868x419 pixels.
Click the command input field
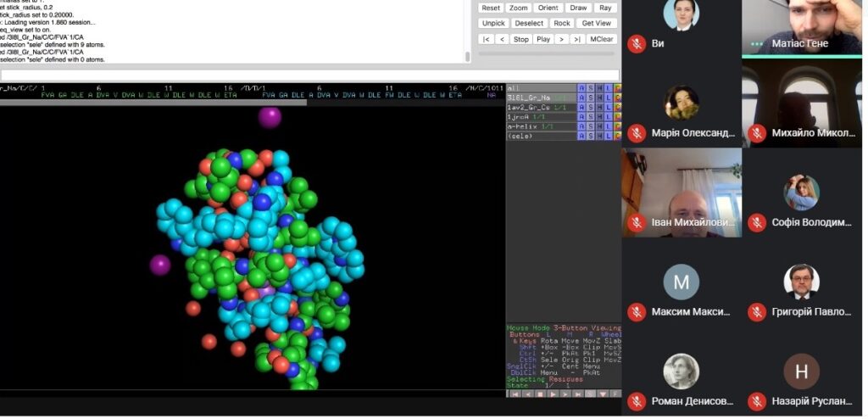coord(310,75)
